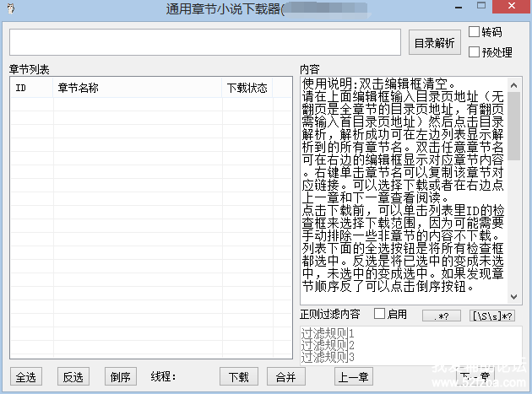Go to previous chapter with 上一章
The height and width of the screenshot is (394, 532).
353,377
